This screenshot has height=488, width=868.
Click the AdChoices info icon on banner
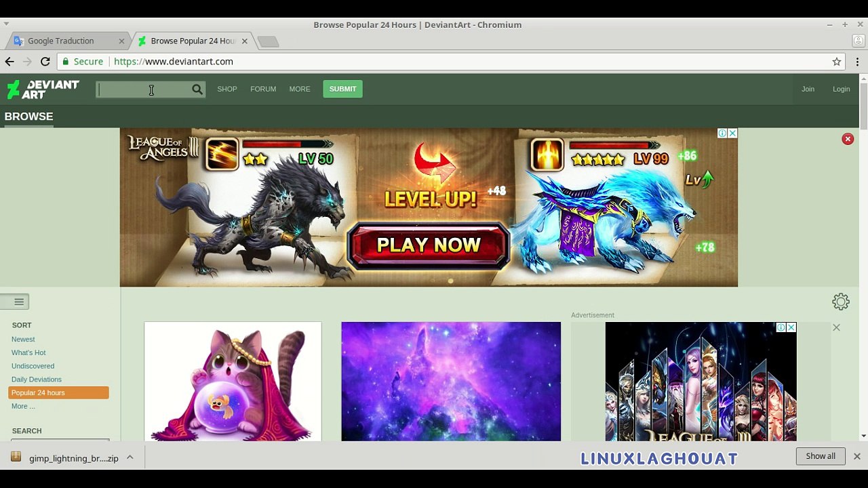pyautogui.click(x=723, y=134)
